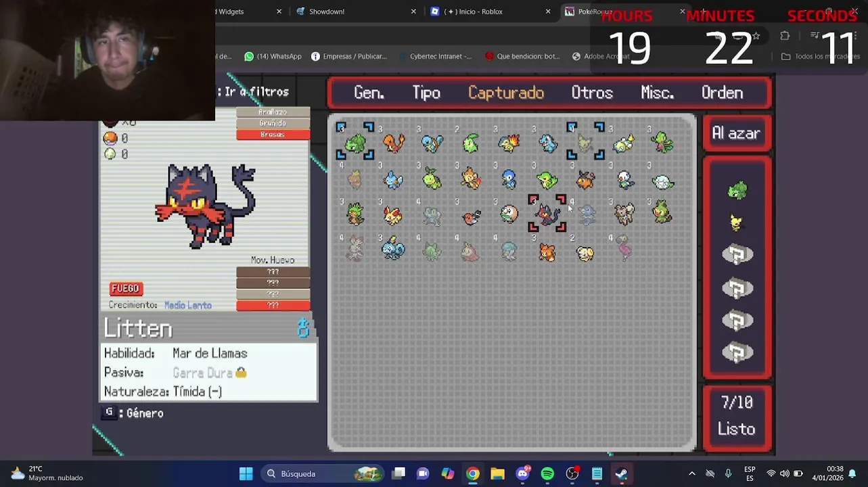Click Ir a filtros prompt

(252, 92)
